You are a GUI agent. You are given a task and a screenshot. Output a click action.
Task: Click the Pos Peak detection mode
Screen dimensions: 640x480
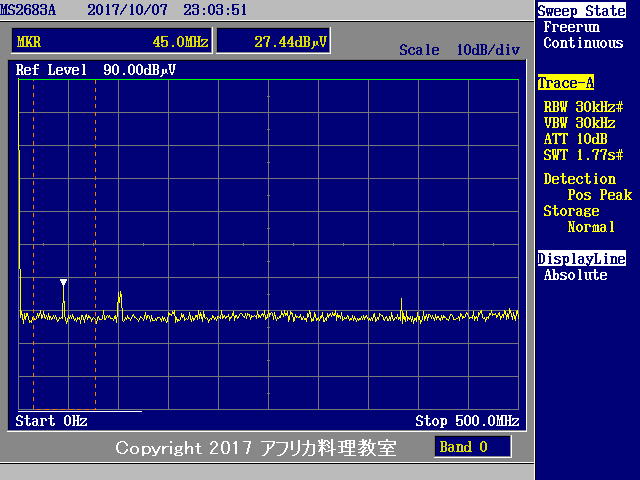[600, 195]
